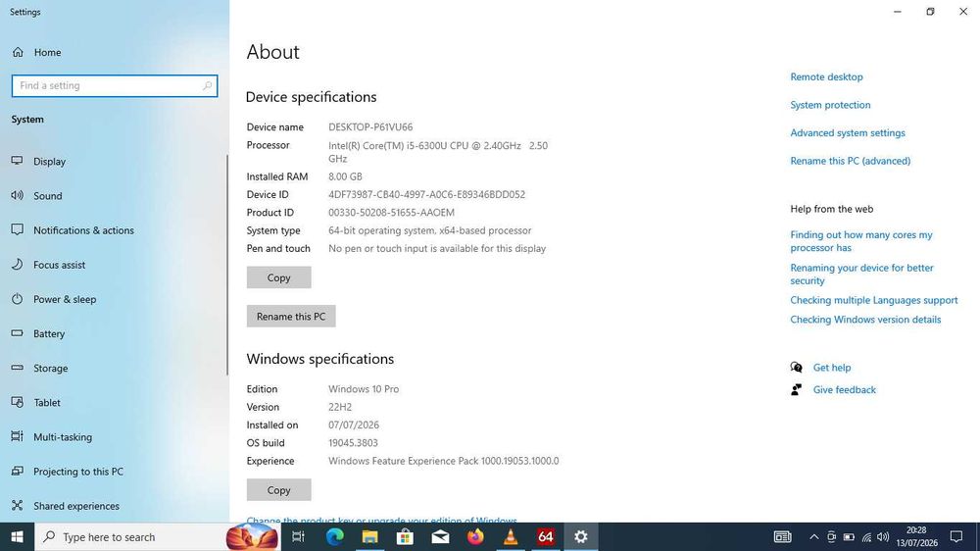
Task: Open Remote desktop link
Action: click(x=826, y=76)
